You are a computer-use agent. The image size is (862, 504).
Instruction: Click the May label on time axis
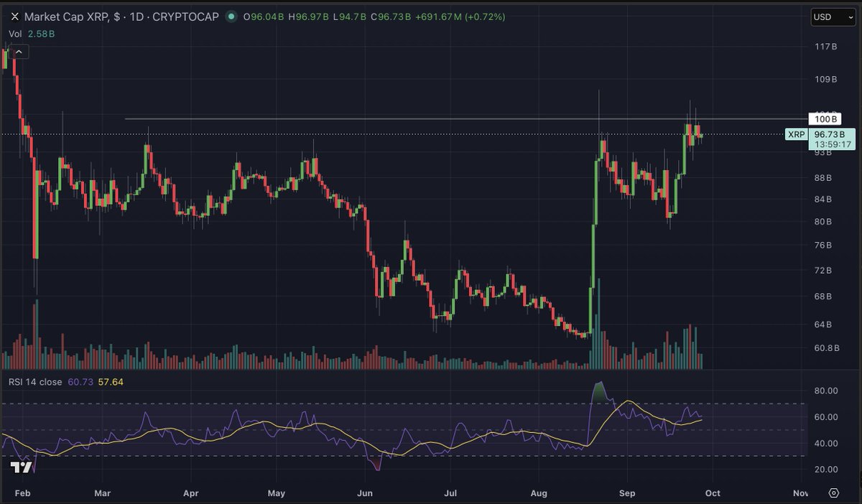pos(277,493)
